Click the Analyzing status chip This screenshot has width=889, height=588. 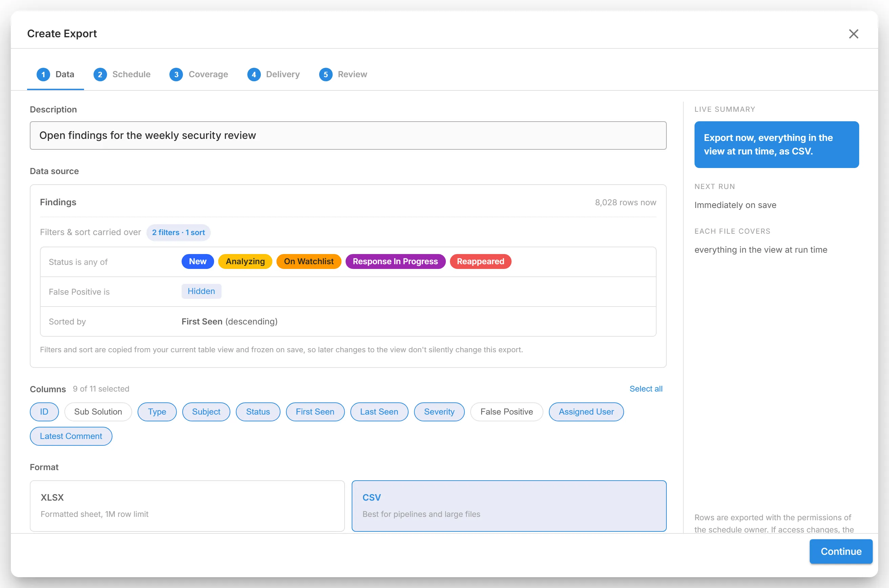point(245,261)
